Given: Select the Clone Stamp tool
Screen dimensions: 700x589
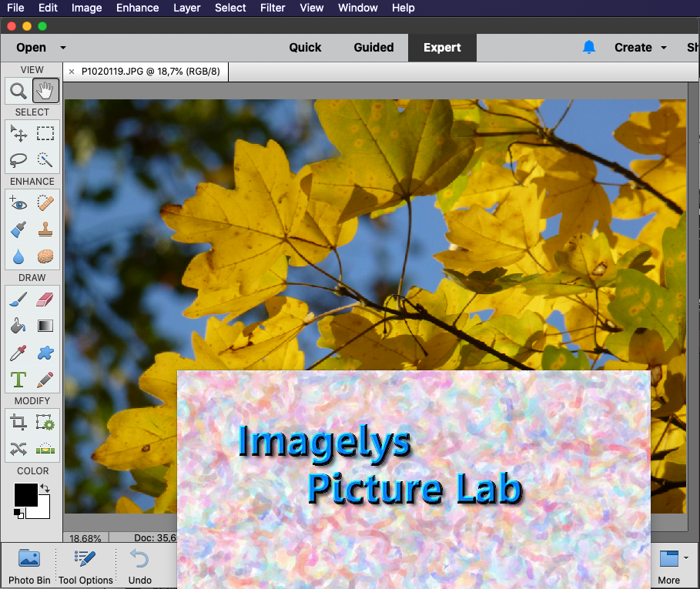Looking at the screenshot, I should coord(45,229).
